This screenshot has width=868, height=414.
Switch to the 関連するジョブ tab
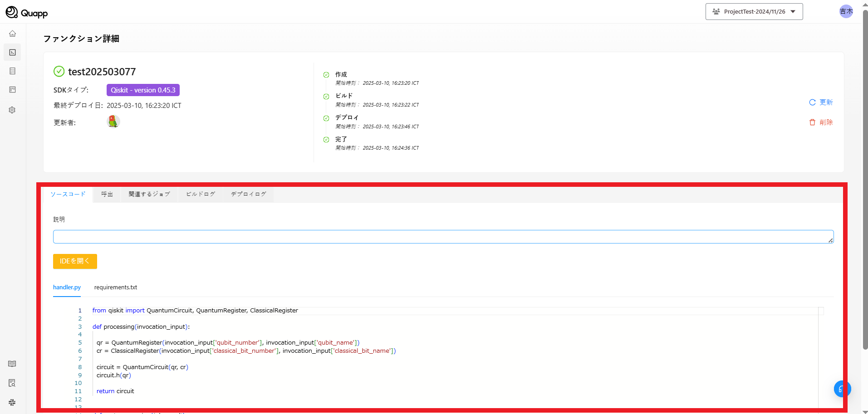(x=149, y=194)
